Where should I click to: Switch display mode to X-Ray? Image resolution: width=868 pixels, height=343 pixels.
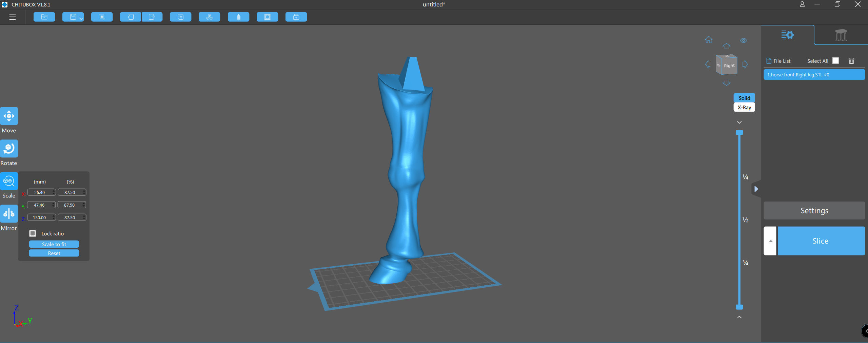click(744, 107)
